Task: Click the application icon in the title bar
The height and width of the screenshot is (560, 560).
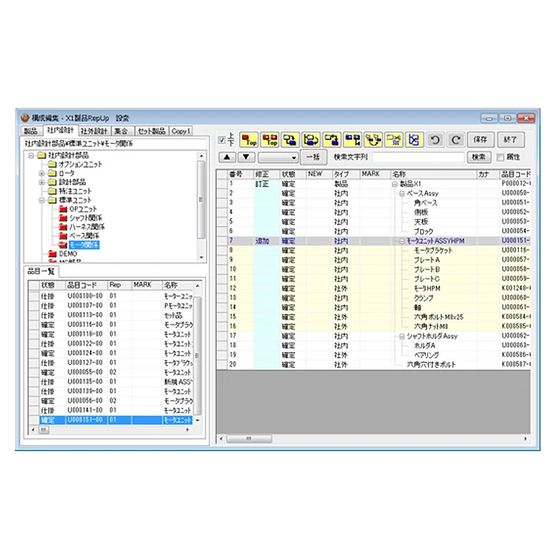Action: pos(25,118)
